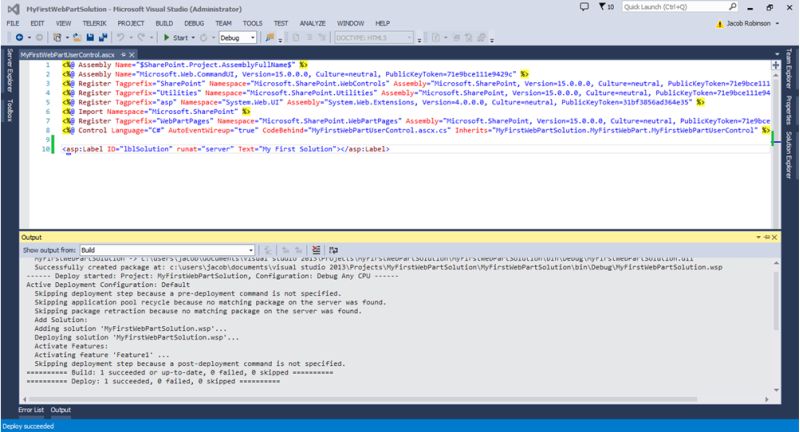Focus the Quick Launch search field
This screenshot has height=432, width=800.
(x=680, y=7)
